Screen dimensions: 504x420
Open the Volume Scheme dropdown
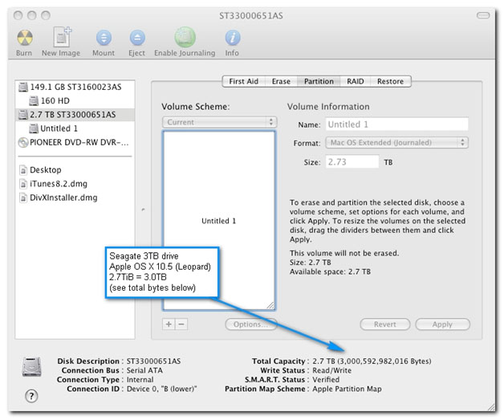219,122
